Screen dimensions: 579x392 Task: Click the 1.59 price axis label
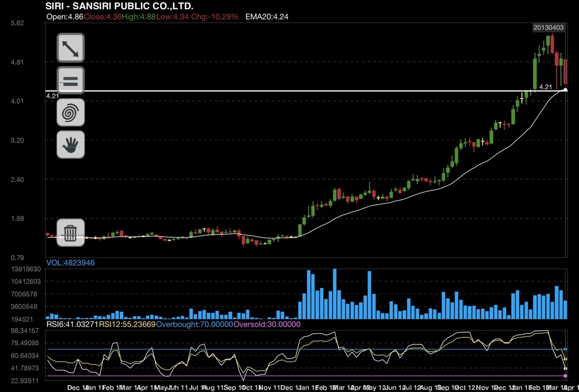(x=18, y=218)
